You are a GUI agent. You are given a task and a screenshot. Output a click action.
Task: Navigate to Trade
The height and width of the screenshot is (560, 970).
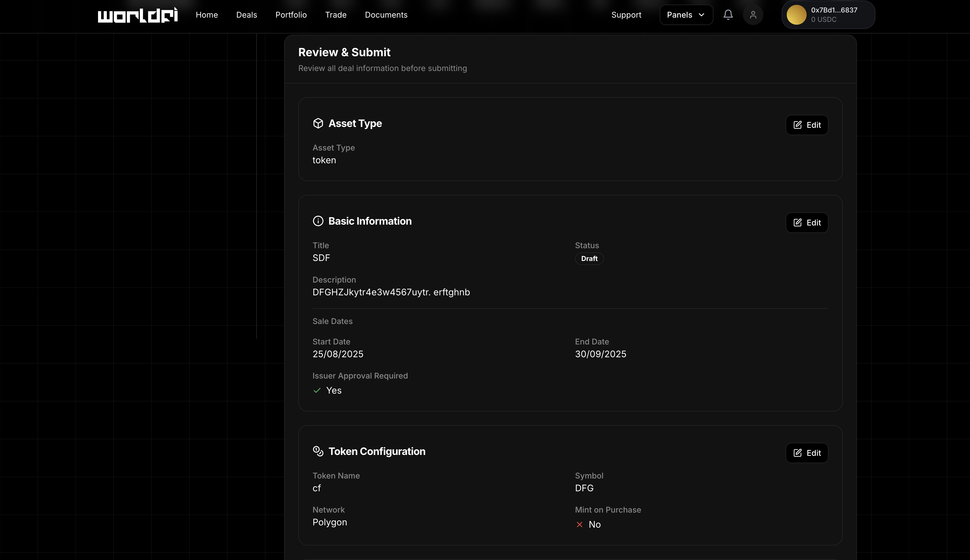coord(336,14)
